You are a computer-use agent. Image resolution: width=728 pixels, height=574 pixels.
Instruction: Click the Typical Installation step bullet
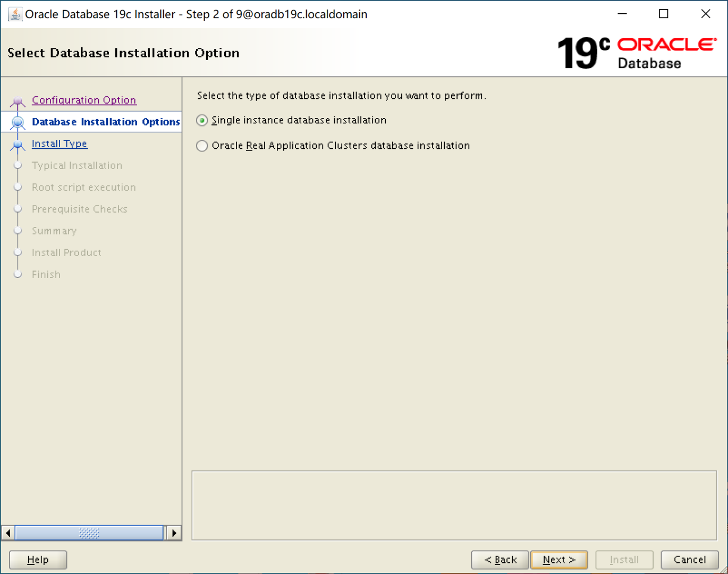click(18, 165)
